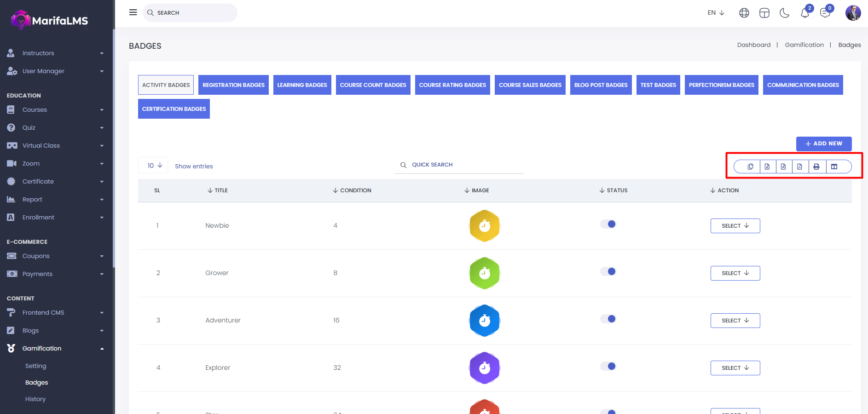Expand the Courses sidebar menu
The height and width of the screenshot is (414, 868).
[55, 110]
